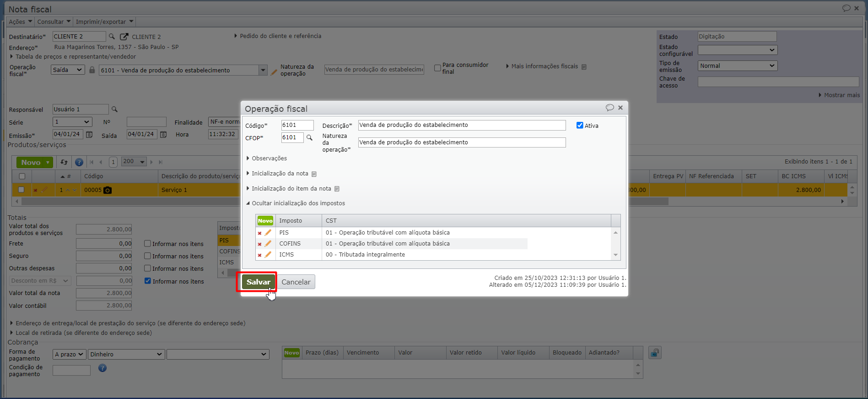Click Novo in the Cobrança grid
This screenshot has width=868, height=399.
[x=291, y=353]
